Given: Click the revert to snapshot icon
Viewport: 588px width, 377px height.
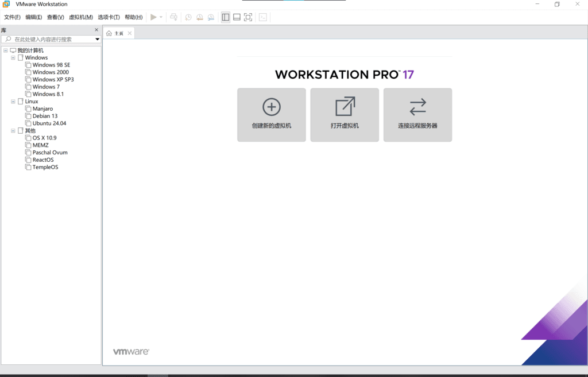Looking at the screenshot, I should coord(199,17).
